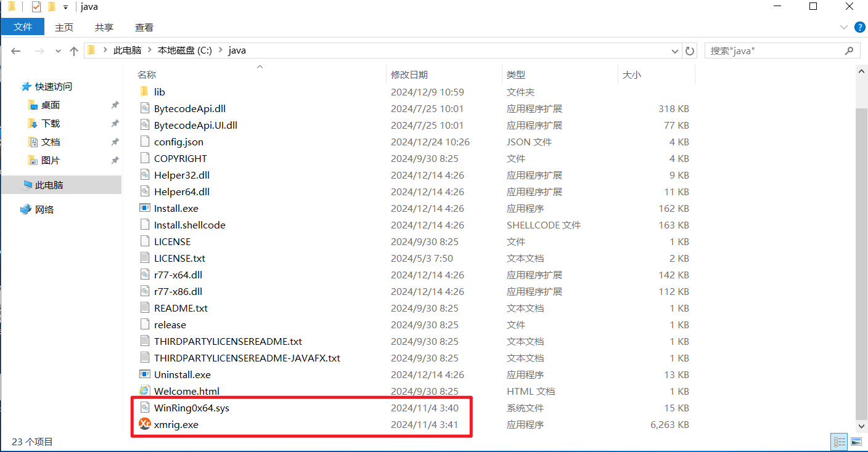Expand the 此电脑 breadcrumb arrow
The height and width of the screenshot is (452, 868).
[149, 50]
